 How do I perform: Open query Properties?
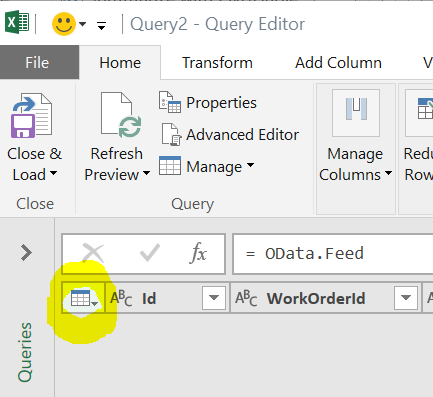[x=208, y=103]
